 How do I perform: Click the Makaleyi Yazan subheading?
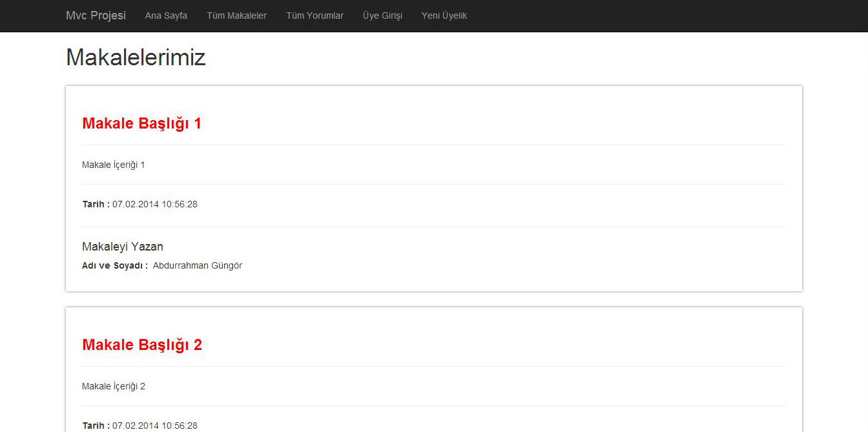pyautogui.click(x=122, y=246)
